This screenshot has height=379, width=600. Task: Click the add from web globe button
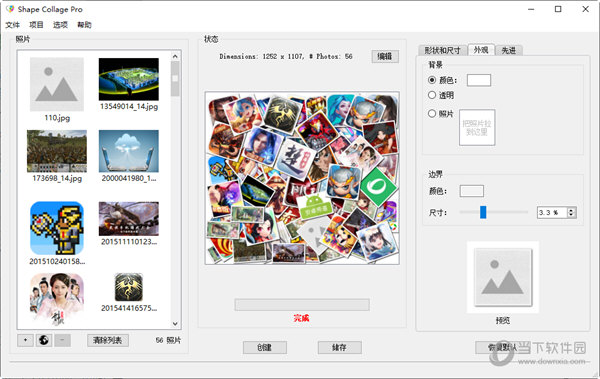pyautogui.click(x=44, y=340)
